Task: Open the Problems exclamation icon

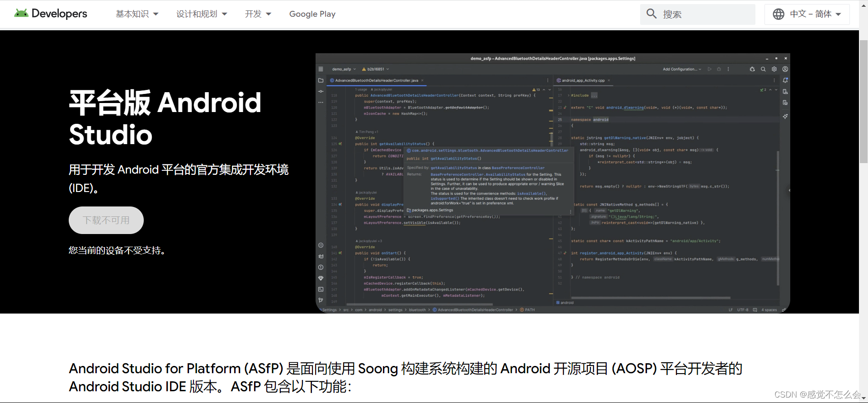Action: [x=321, y=267]
